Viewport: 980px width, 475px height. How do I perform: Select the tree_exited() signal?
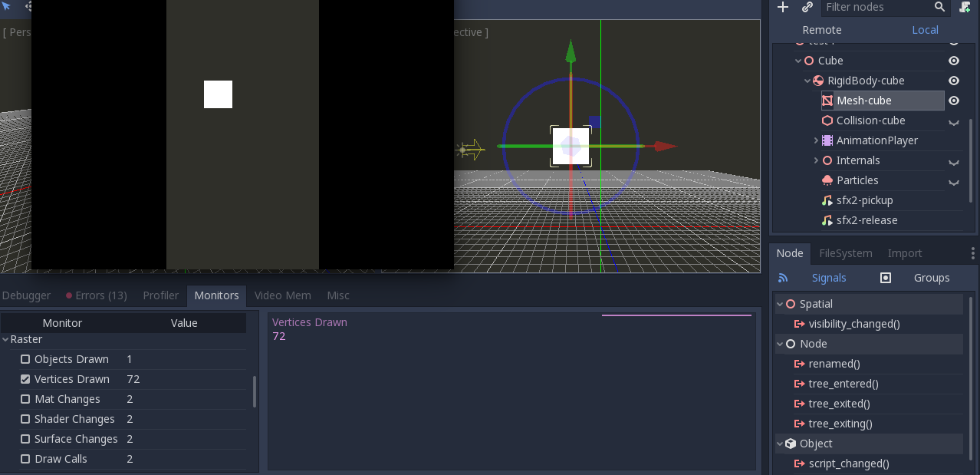pyautogui.click(x=839, y=404)
